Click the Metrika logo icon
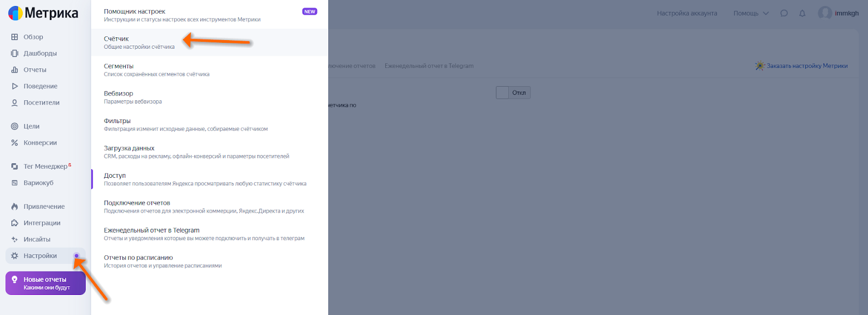 (15, 13)
